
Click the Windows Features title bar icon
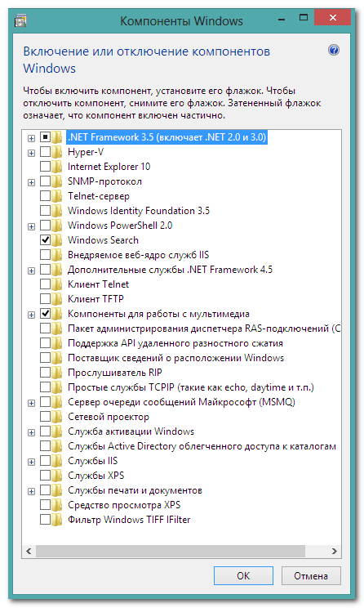[20, 20]
